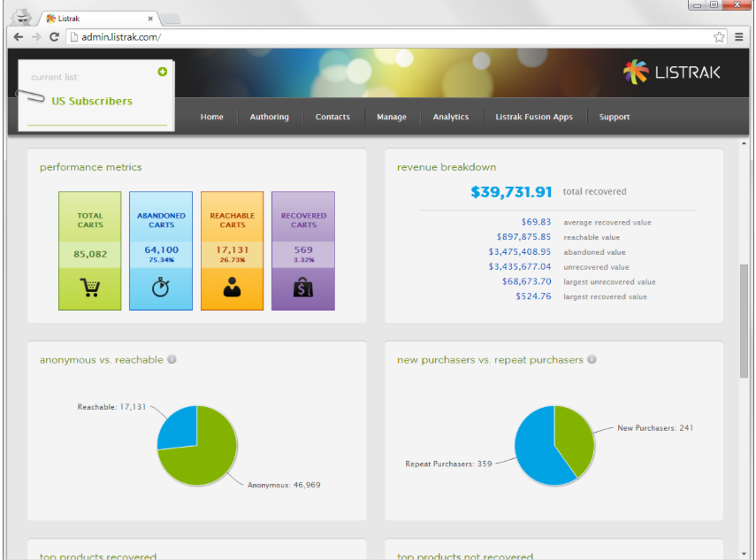The image size is (756, 560).
Task: Select the Listrak browser tab
Action: pyautogui.click(x=99, y=19)
